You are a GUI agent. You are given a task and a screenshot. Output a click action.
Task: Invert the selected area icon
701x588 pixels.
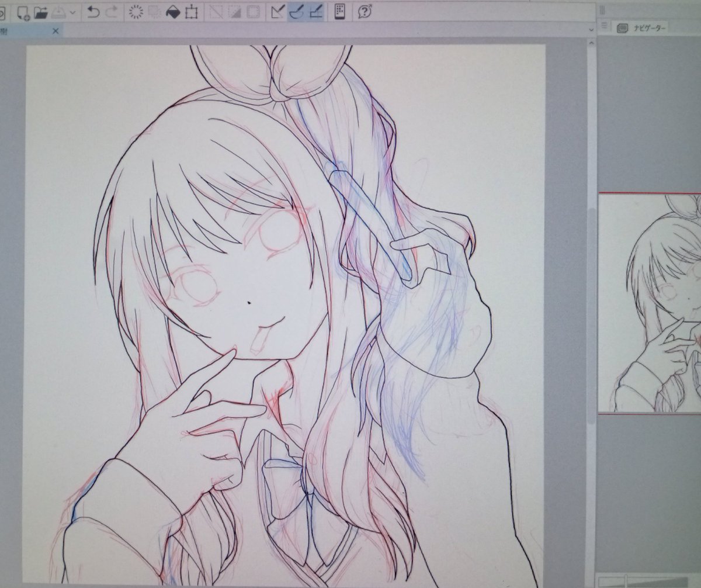tap(235, 11)
